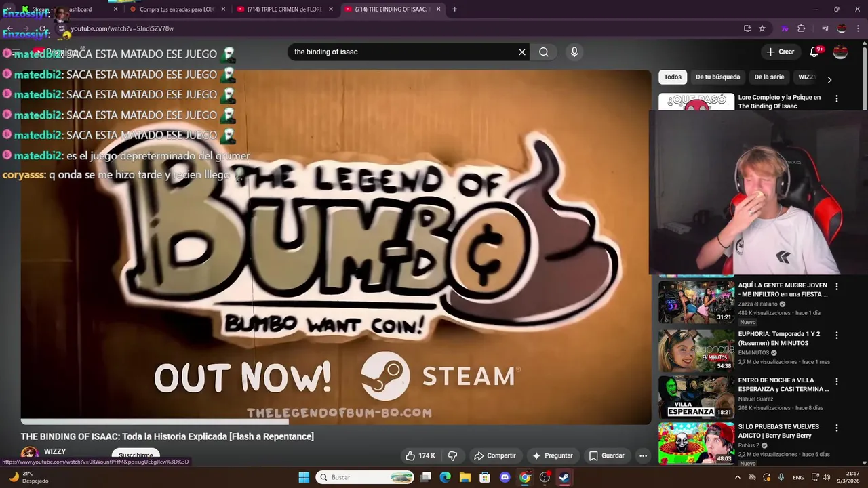
Task: Open the ENG language switcher
Action: [798, 477]
